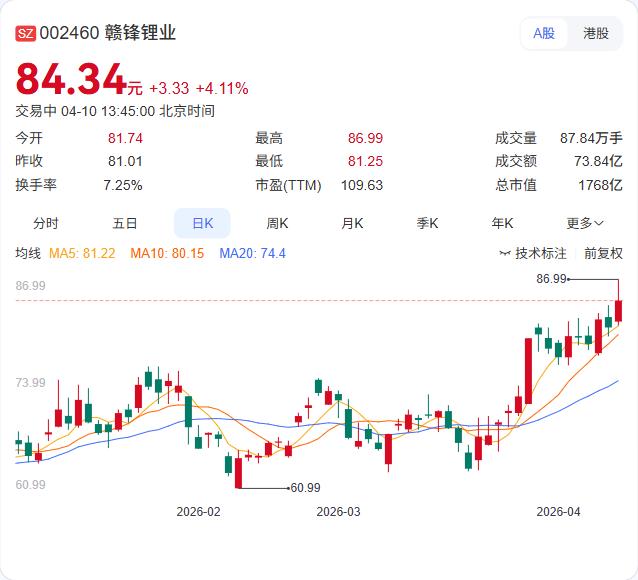638x580 pixels.
Task: Click the MA10: 80.15 indicator
Action: click(167, 253)
